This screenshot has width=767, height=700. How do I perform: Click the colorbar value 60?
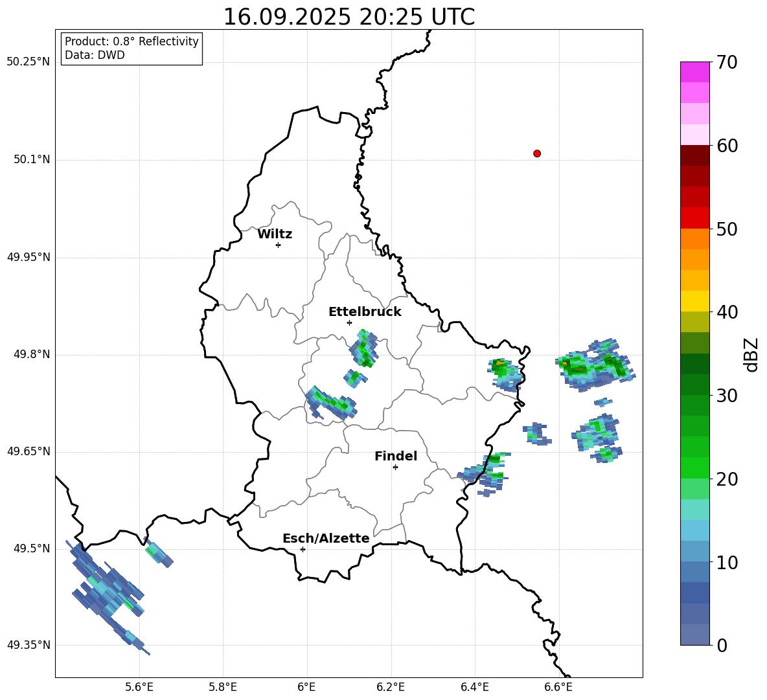click(727, 146)
